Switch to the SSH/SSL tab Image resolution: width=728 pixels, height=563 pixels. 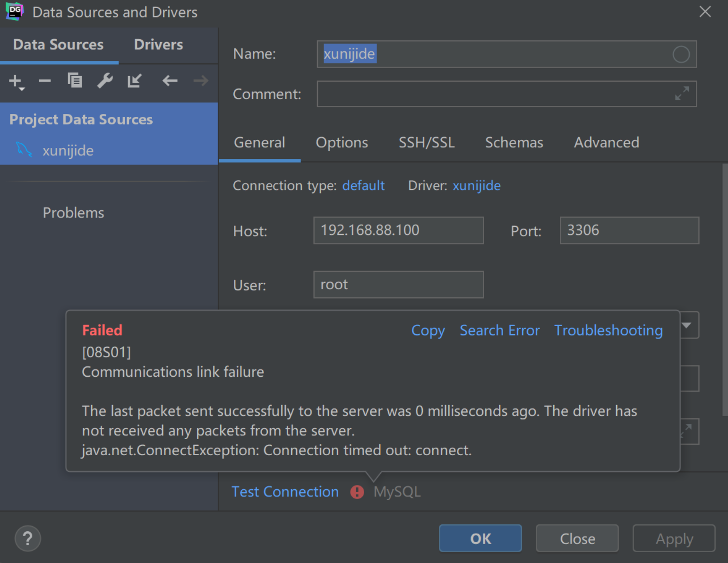tap(427, 142)
